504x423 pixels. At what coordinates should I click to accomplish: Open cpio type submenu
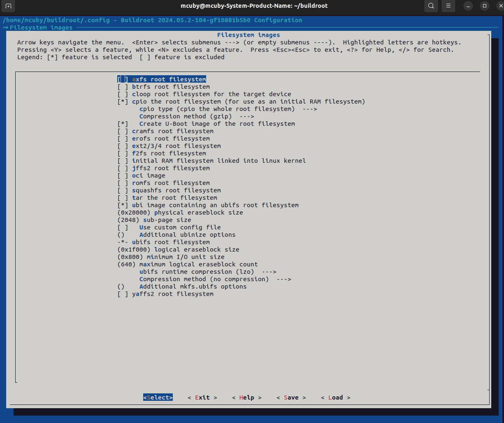228,109
